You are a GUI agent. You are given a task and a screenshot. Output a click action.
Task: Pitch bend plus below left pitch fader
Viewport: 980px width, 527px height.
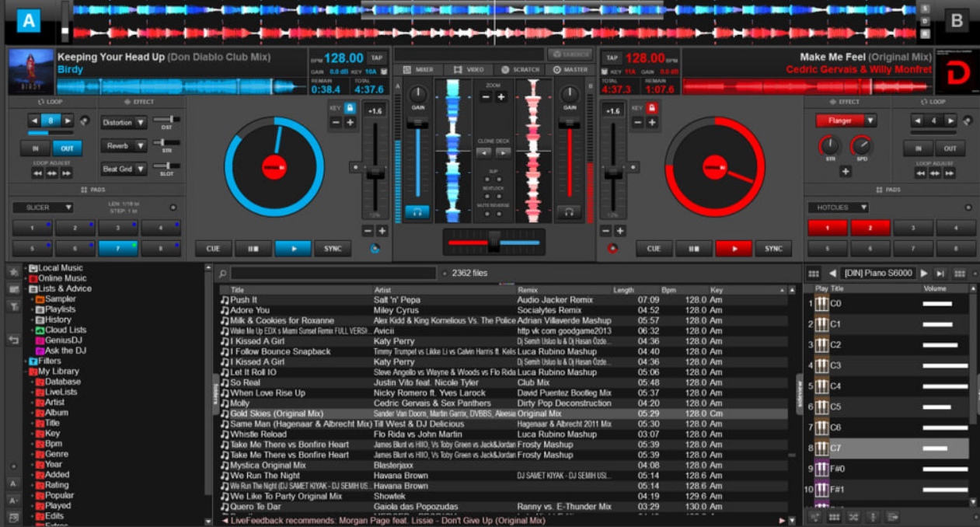point(382,231)
